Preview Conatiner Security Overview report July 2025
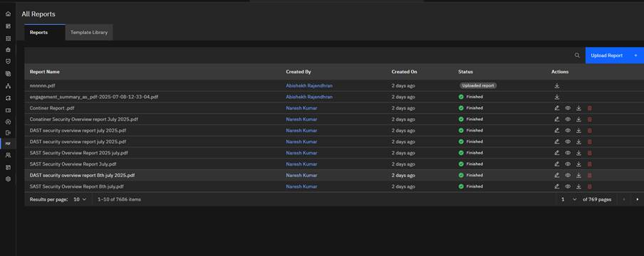This screenshot has width=644, height=256. tap(568, 119)
